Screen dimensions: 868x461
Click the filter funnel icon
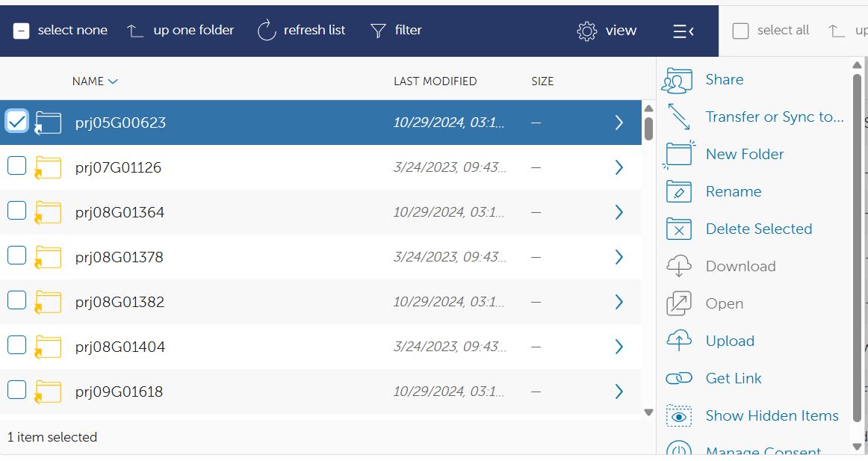tap(378, 31)
